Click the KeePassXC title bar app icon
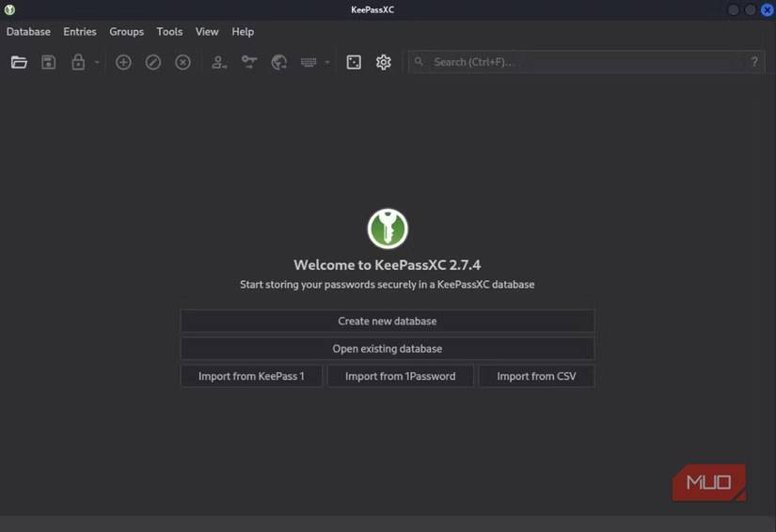The image size is (776, 532). (9, 9)
